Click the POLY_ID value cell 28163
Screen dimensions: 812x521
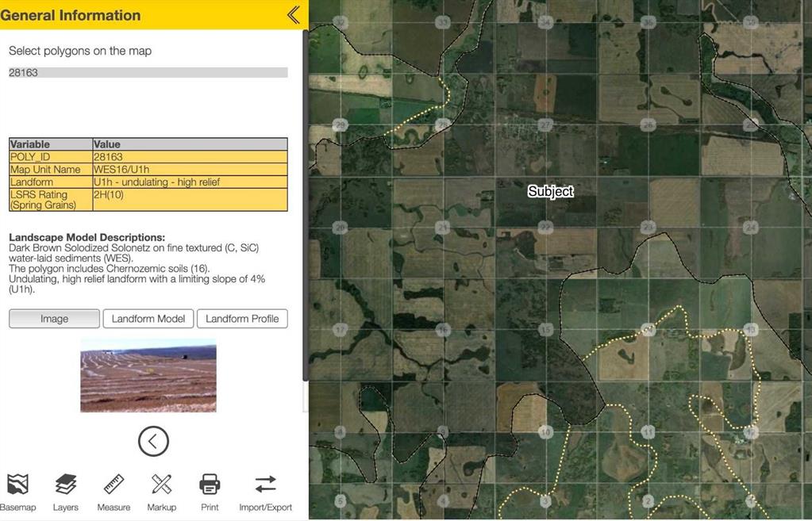189,157
